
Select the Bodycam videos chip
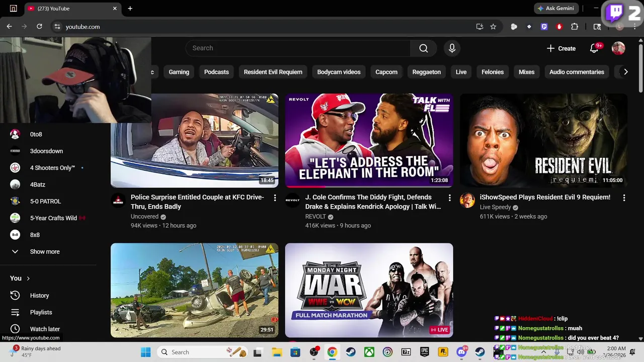(339, 72)
